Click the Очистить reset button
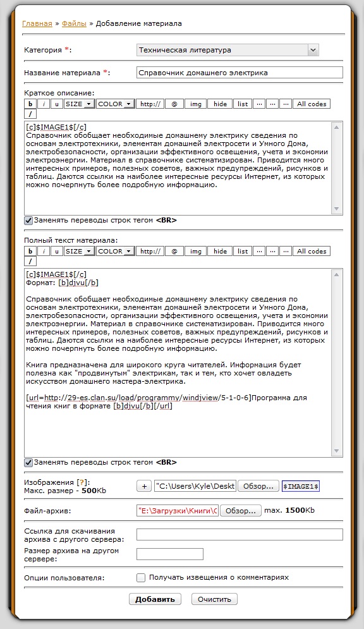 pyautogui.click(x=214, y=599)
